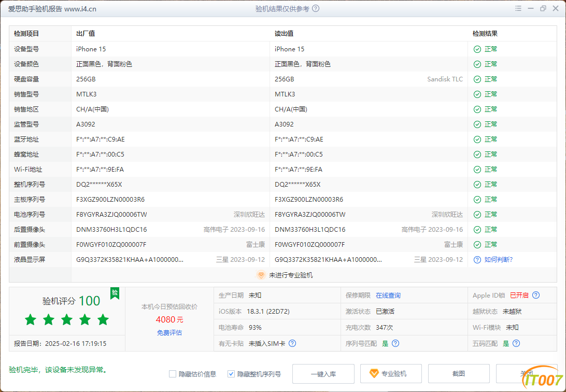Screen dimensions: 566x392
Task: Click the 正常 check icon for 电池序列号
Action: [x=477, y=215]
